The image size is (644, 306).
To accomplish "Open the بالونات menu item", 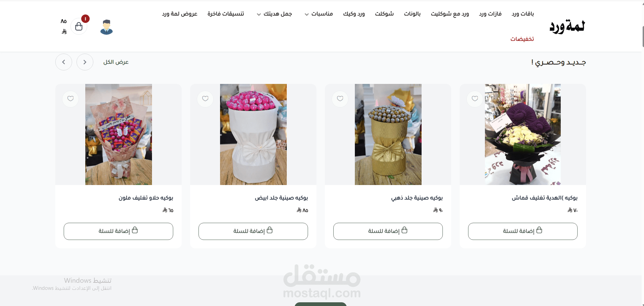I will [x=412, y=14].
